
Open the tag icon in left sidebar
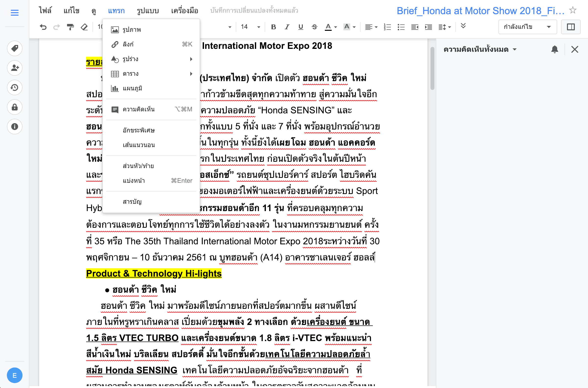coord(15,48)
